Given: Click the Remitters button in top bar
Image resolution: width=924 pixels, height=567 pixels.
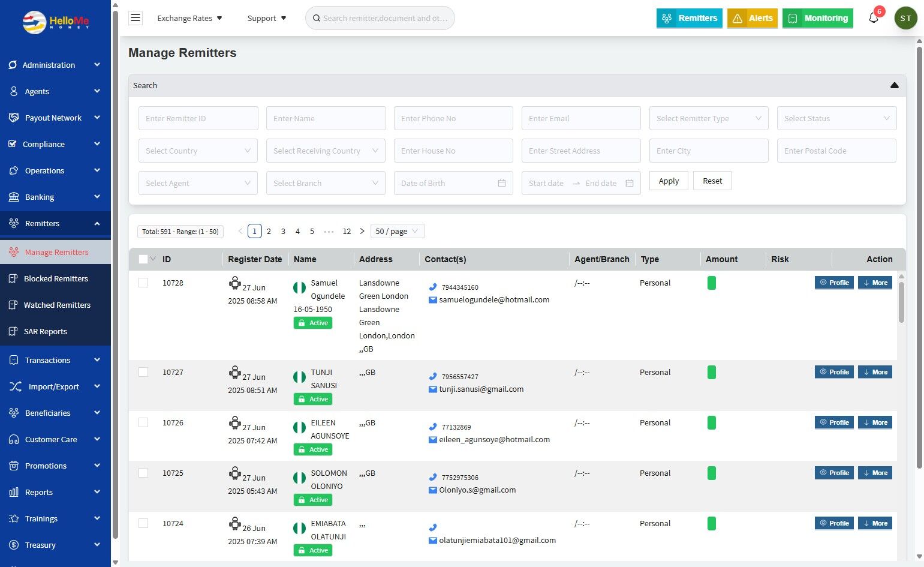Looking at the screenshot, I should 690,18.
